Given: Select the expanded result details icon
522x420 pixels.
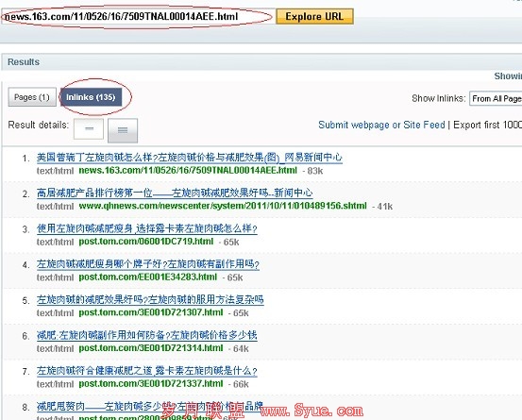Looking at the screenshot, I should (x=123, y=130).
